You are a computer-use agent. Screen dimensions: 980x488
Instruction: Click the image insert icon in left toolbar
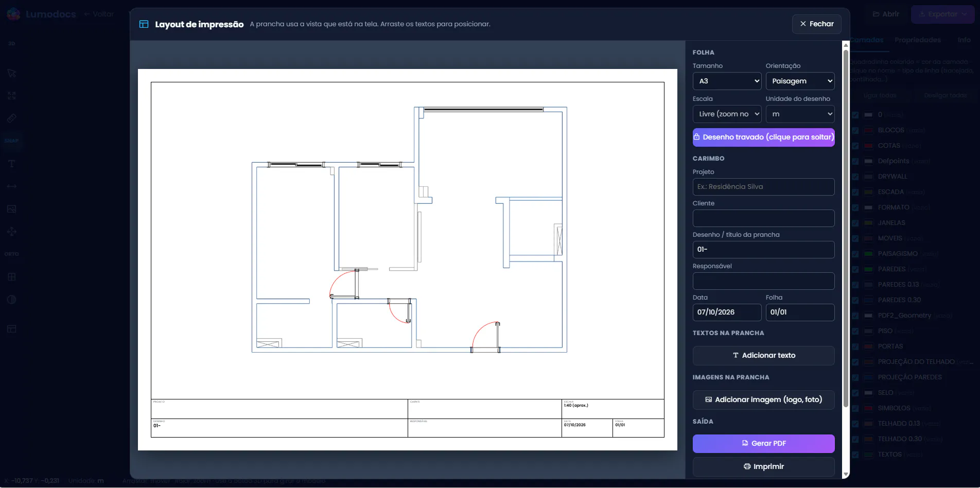12,209
